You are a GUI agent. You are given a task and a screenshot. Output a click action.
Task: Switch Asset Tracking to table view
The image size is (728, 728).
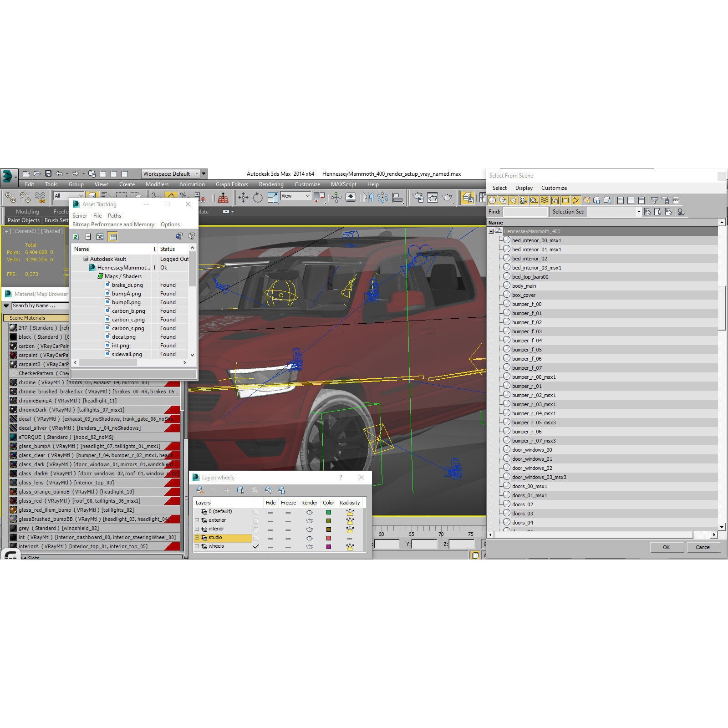pyautogui.click(x=113, y=237)
